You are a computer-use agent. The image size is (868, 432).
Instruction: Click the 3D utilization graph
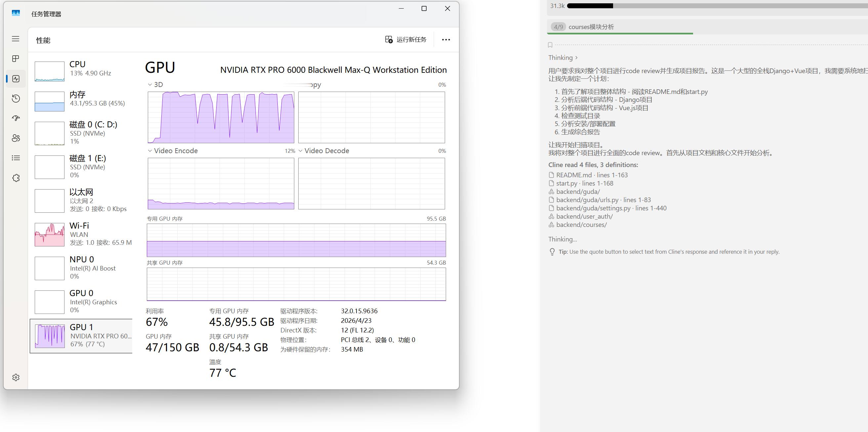point(221,117)
